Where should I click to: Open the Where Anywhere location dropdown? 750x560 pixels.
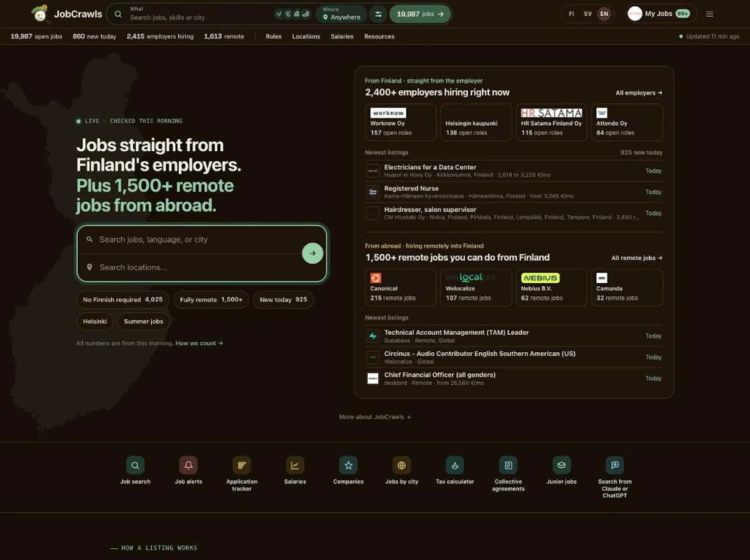point(341,14)
